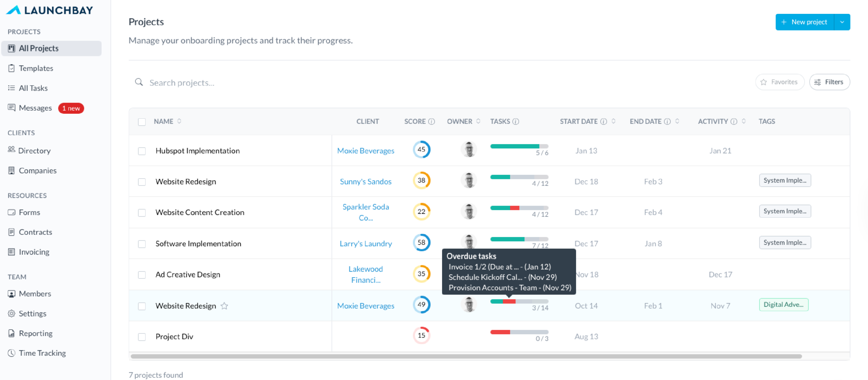Image resolution: width=868 pixels, height=380 pixels.
Task: Click the LaunchBay logo
Action: [x=49, y=10]
